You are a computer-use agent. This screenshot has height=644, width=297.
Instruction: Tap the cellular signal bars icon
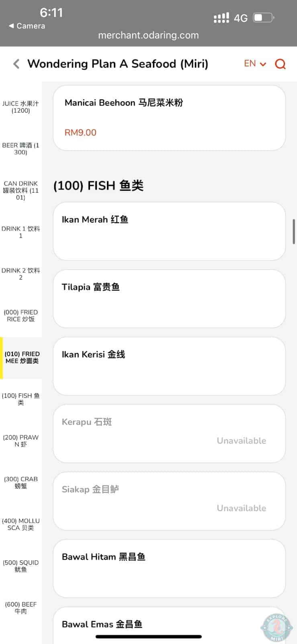click(221, 18)
